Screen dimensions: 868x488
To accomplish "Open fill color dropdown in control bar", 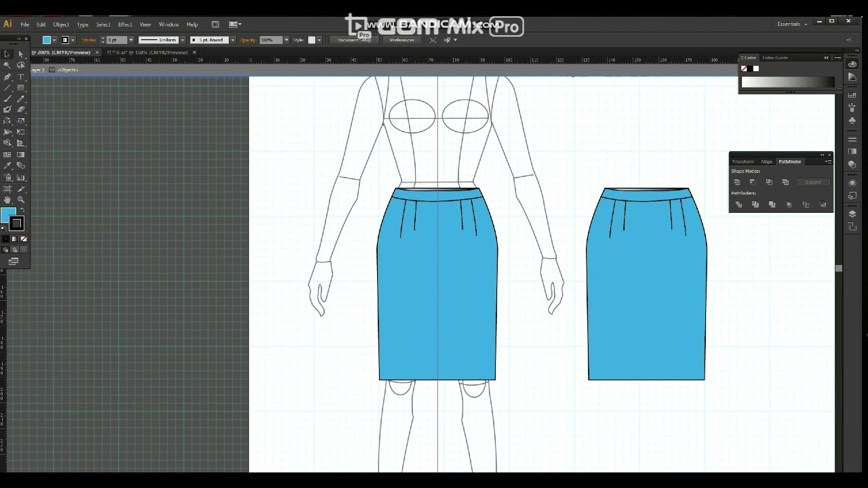I will [x=54, y=40].
